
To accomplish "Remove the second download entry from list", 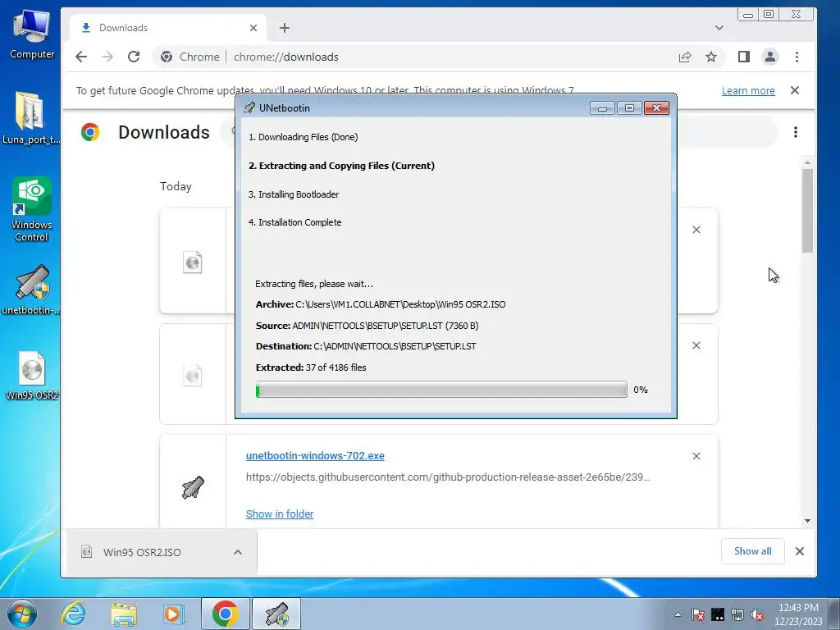I will (x=696, y=345).
